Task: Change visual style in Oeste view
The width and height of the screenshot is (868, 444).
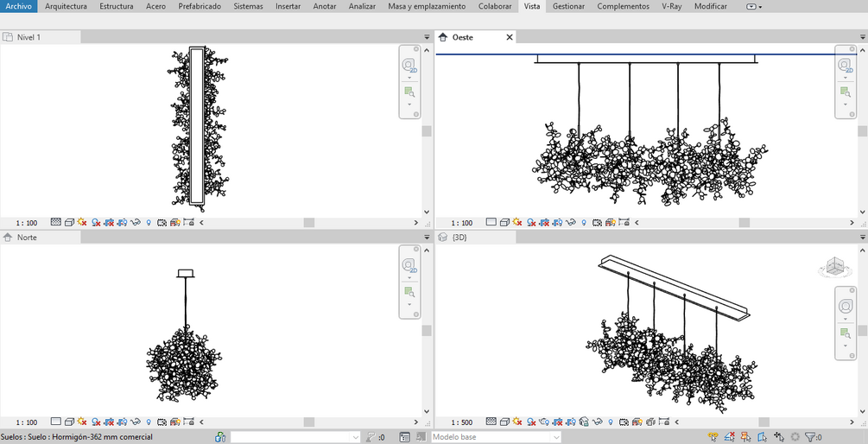Action: pyautogui.click(x=504, y=222)
